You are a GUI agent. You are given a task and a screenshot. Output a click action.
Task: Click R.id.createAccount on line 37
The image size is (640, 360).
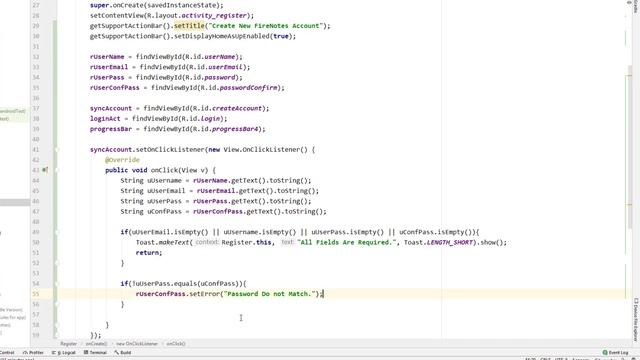(x=228, y=109)
